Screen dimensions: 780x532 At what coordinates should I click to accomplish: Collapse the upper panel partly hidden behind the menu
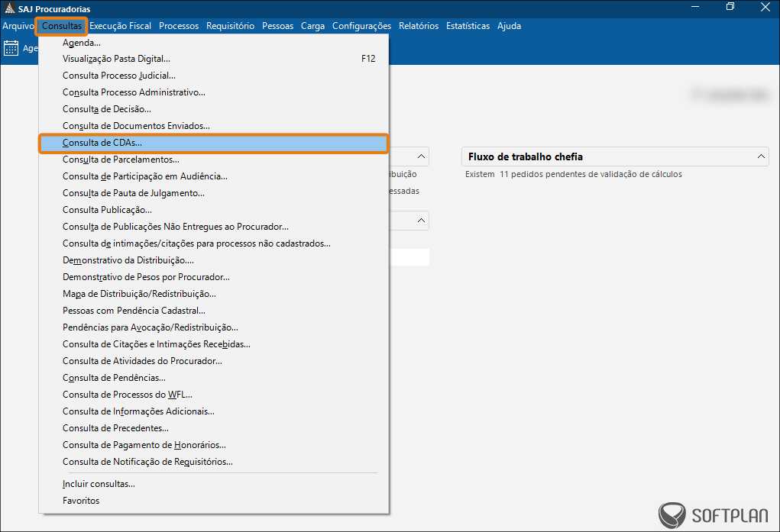[x=421, y=156]
